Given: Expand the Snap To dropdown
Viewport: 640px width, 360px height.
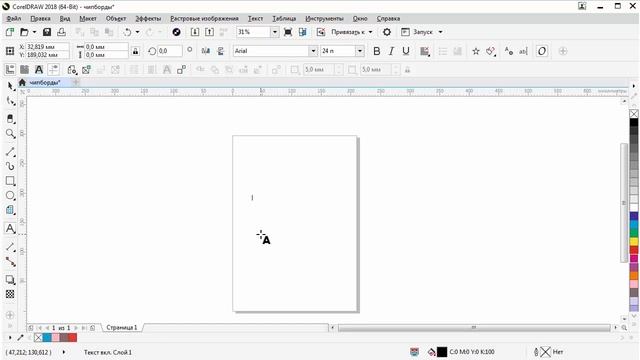Looking at the screenshot, I should (x=370, y=32).
